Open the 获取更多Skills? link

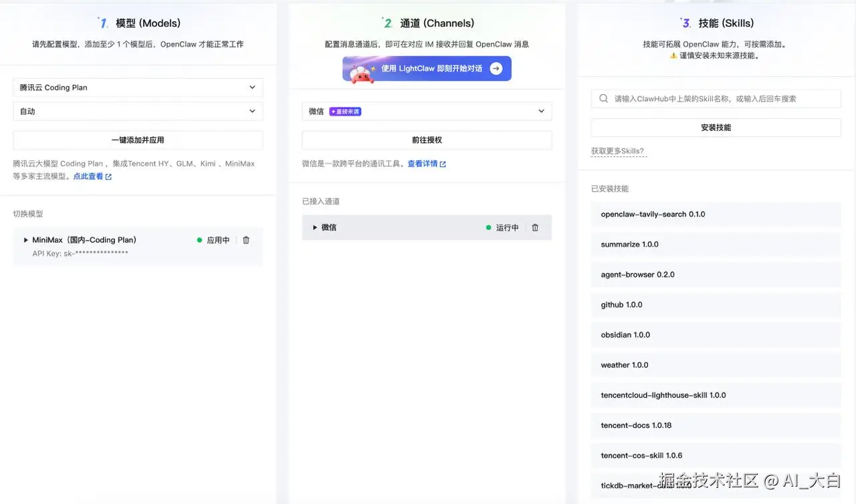click(x=619, y=151)
